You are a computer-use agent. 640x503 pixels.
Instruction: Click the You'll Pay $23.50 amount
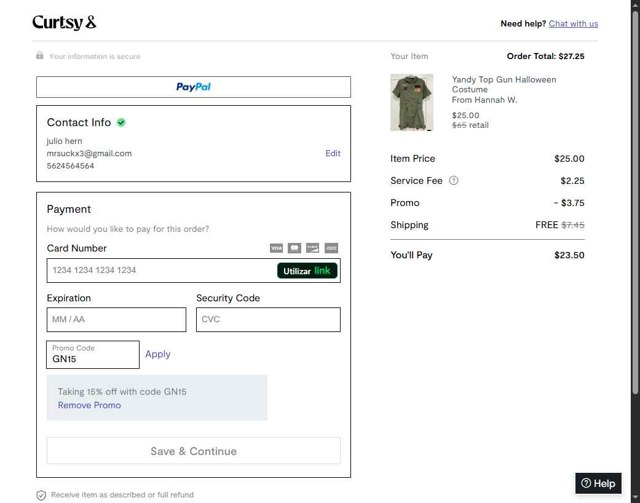[x=569, y=255]
